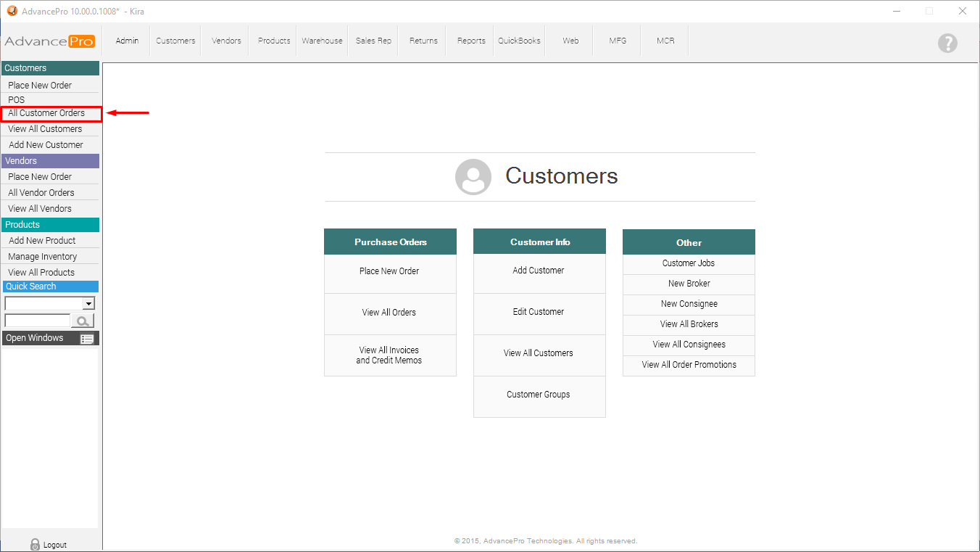Open the Warehouse menu
Screen dimensions: 980x552
pyautogui.click(x=322, y=41)
